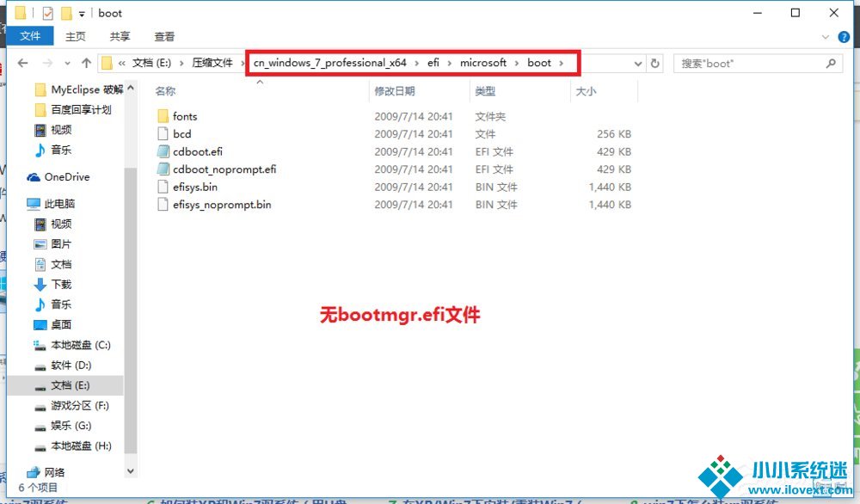
Task: Open the chevron after microsoft breadcrumb
Action: (x=517, y=63)
